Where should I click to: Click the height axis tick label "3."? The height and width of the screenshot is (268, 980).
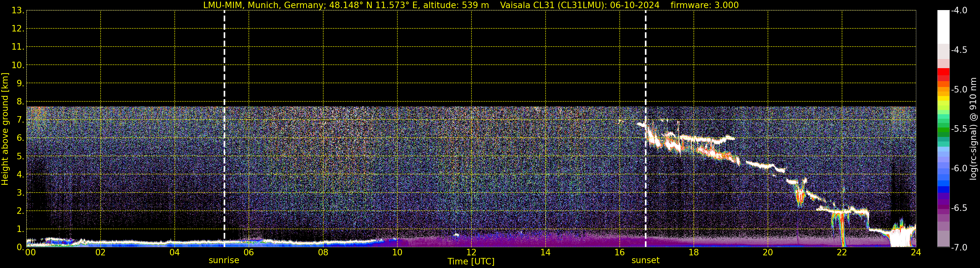click(20, 193)
